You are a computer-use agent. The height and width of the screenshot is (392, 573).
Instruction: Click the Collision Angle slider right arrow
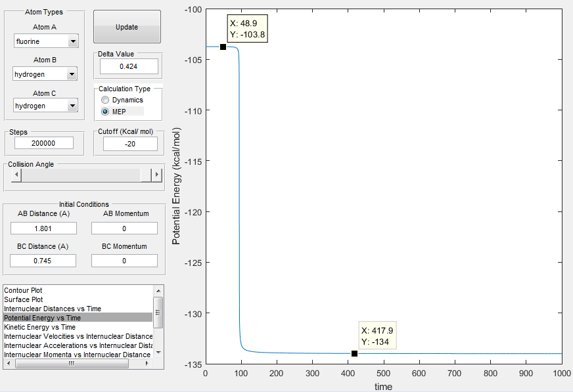point(157,175)
